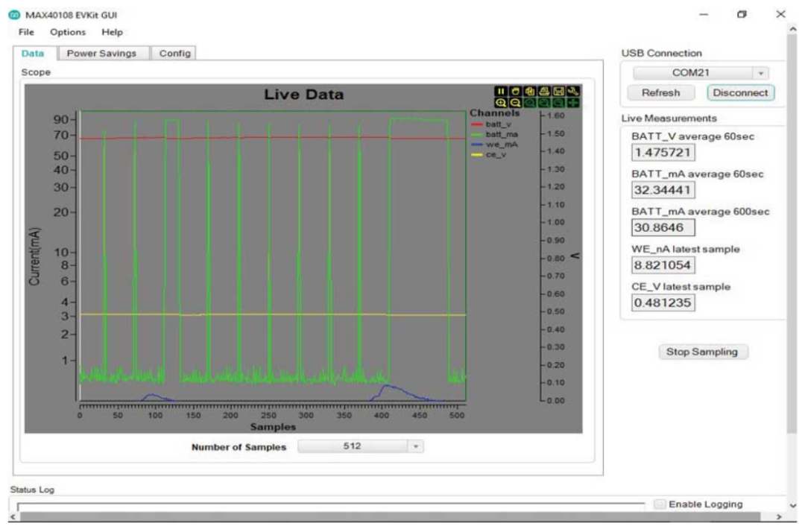Expand the Number of Samples dropdown arrow
Image resolution: width=805 pixels, height=532 pixels.
(x=416, y=446)
